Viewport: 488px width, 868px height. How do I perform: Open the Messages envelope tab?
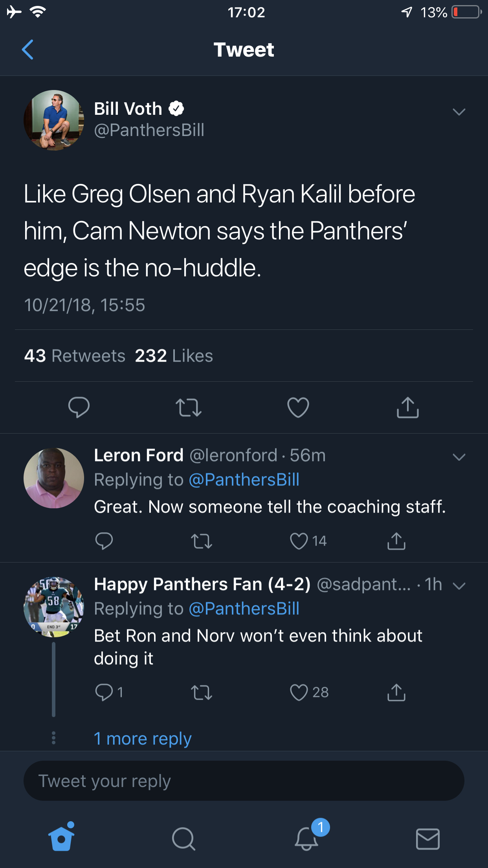coord(427,839)
